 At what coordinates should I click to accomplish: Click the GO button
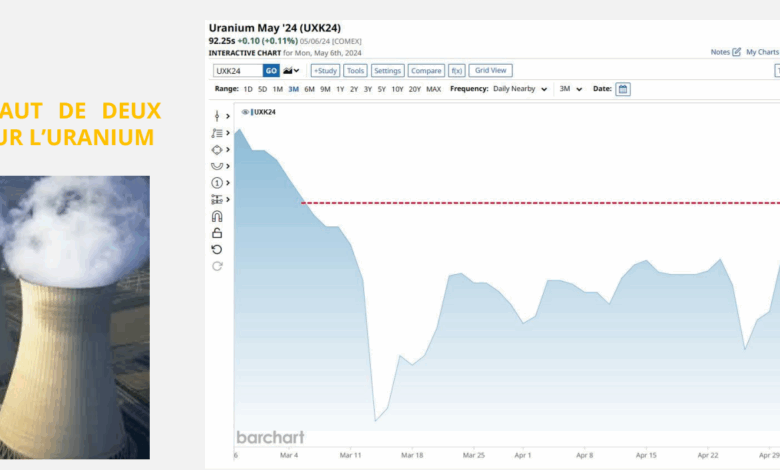[x=271, y=71]
